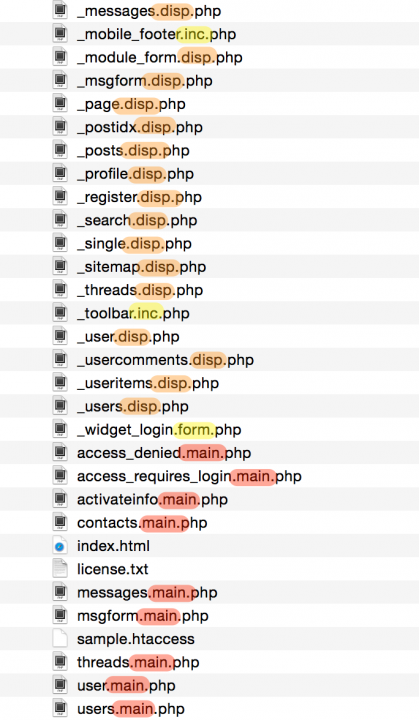Click the text document icon for license.txt

pyautogui.click(x=60, y=569)
